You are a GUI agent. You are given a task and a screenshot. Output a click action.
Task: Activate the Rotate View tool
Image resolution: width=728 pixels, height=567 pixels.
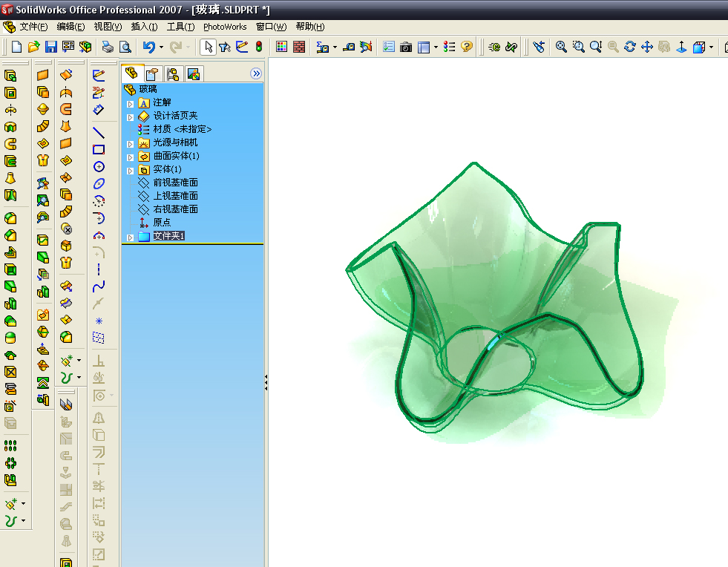629,47
